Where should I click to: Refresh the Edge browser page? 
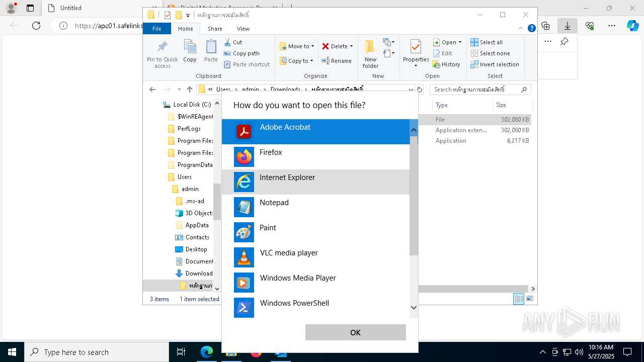[x=36, y=26]
